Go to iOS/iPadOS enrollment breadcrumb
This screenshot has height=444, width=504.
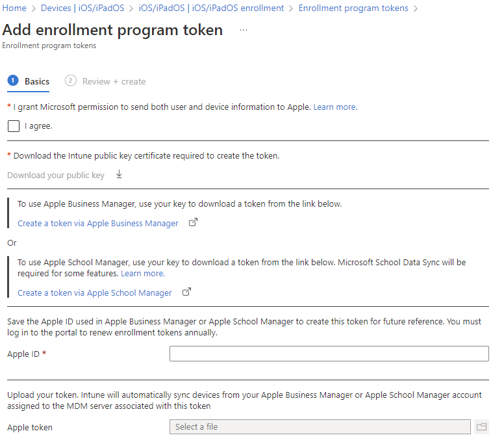pos(211,8)
